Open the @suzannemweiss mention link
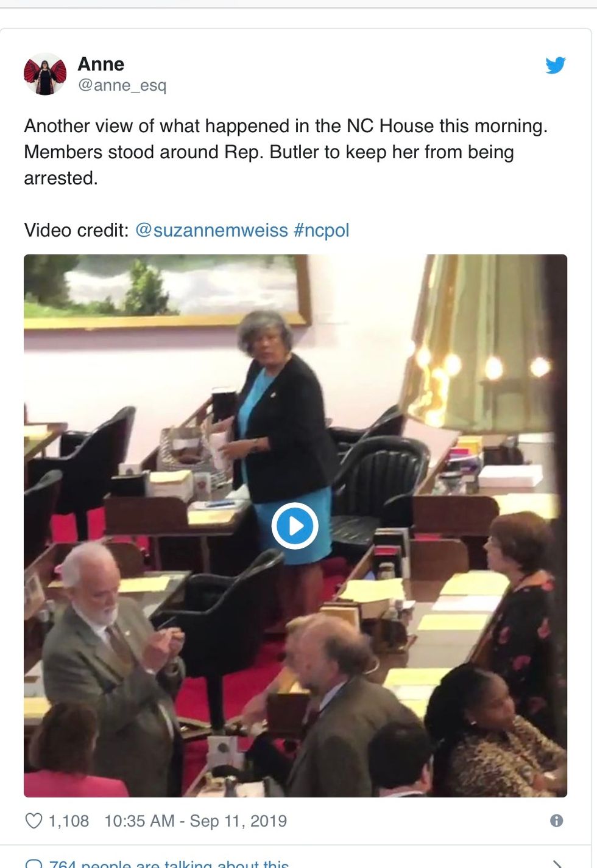Screen dimensions: 597x868 (x=211, y=230)
